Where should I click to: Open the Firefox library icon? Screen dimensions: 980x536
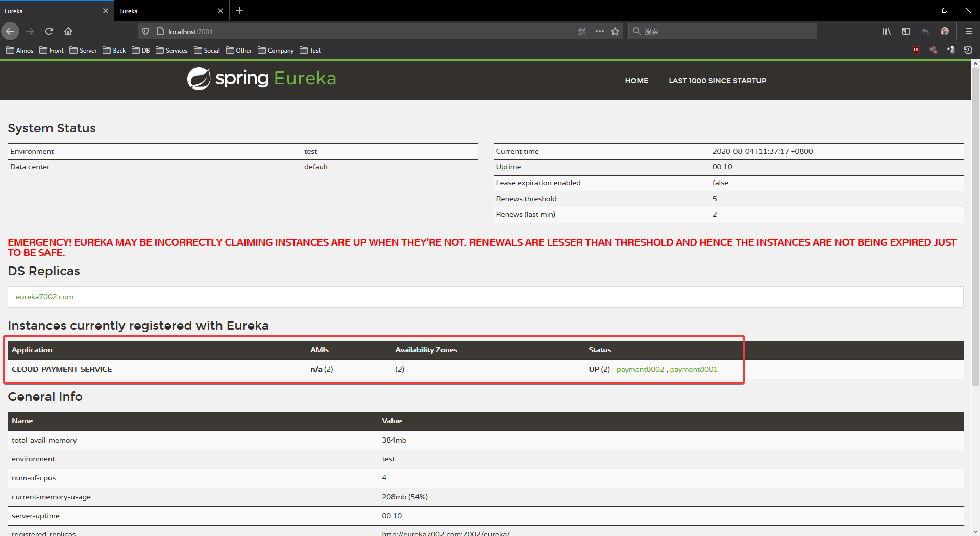pos(887,31)
